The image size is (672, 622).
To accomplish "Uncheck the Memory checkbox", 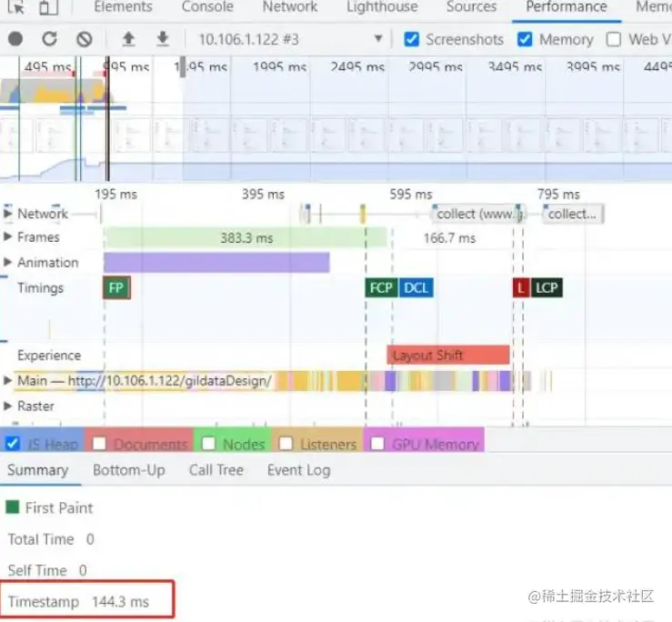I will 525,39.
